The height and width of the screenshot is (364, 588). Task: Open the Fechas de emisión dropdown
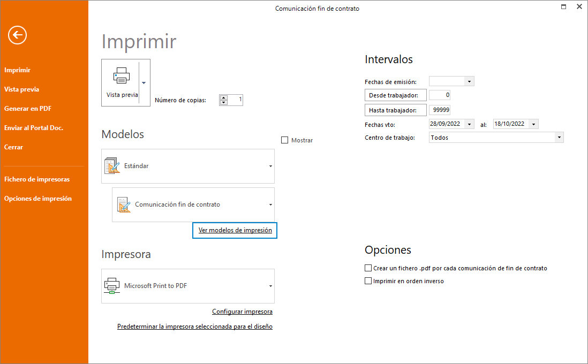[469, 81]
